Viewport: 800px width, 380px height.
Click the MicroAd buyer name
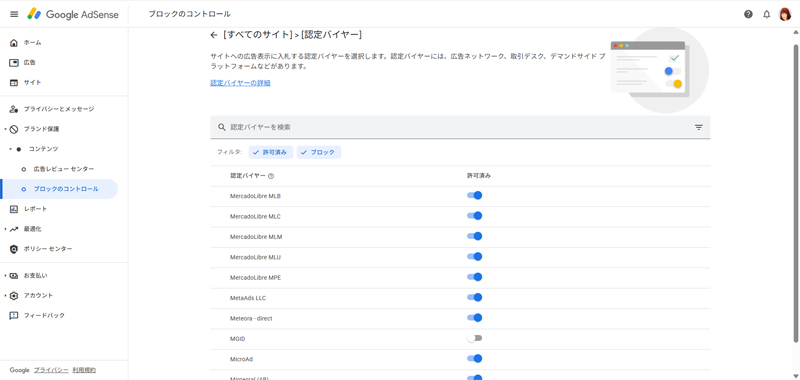(241, 359)
